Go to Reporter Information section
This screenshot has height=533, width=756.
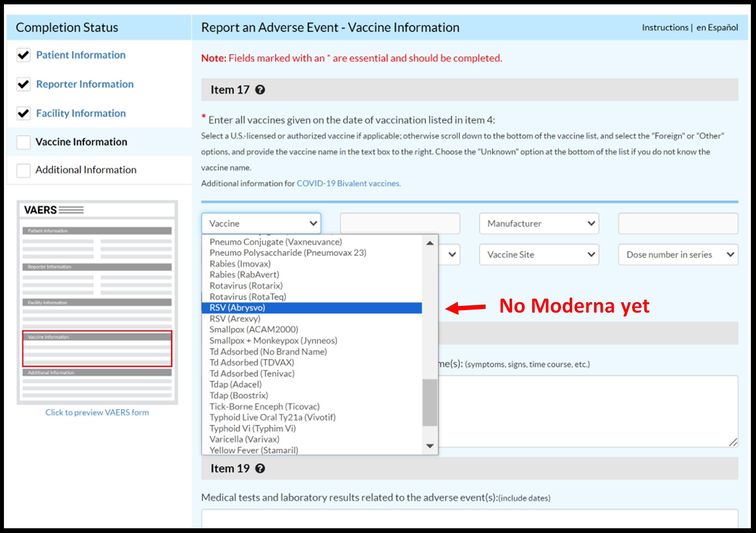point(85,84)
